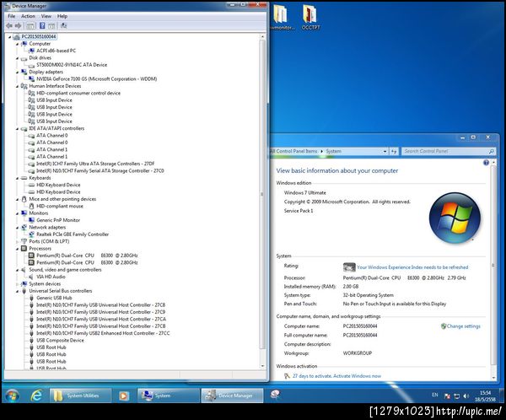Collapse the Processors node

[x=17, y=249]
